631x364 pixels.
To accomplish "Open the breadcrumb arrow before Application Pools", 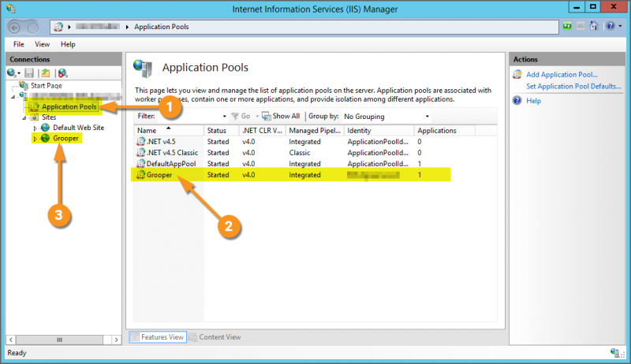I will coord(127,27).
